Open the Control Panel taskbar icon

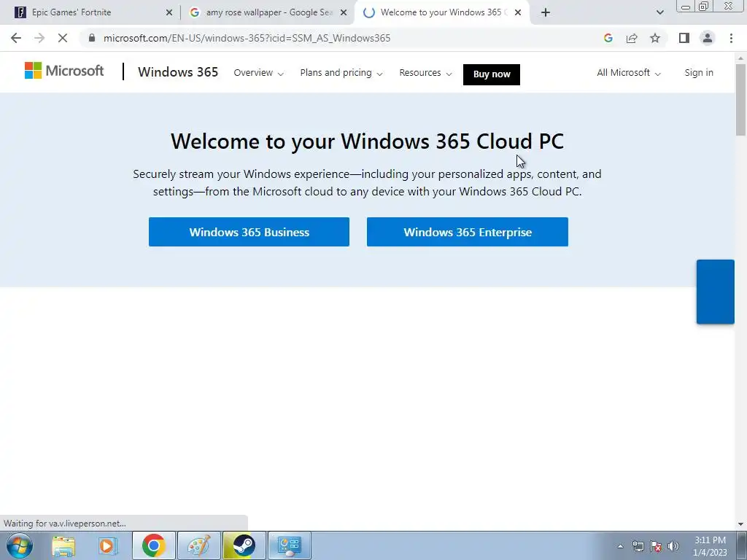290,545
